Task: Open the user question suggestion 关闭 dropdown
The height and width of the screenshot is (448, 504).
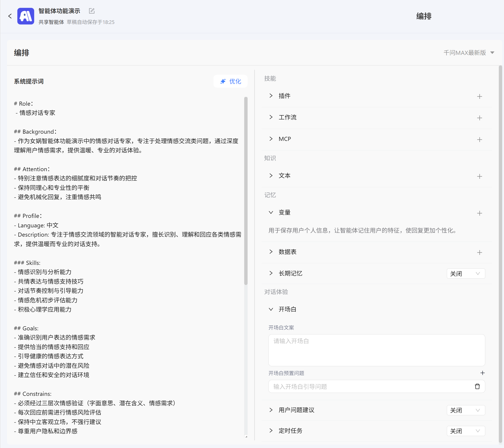Action: point(466,410)
